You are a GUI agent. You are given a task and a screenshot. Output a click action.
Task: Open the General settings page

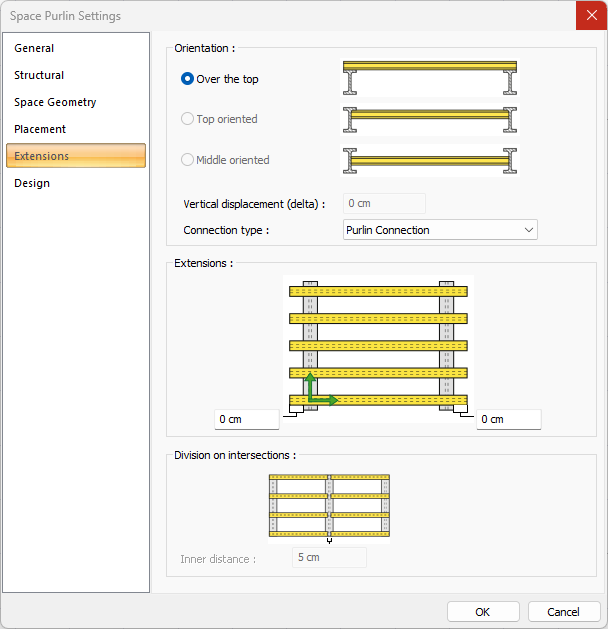[34, 48]
